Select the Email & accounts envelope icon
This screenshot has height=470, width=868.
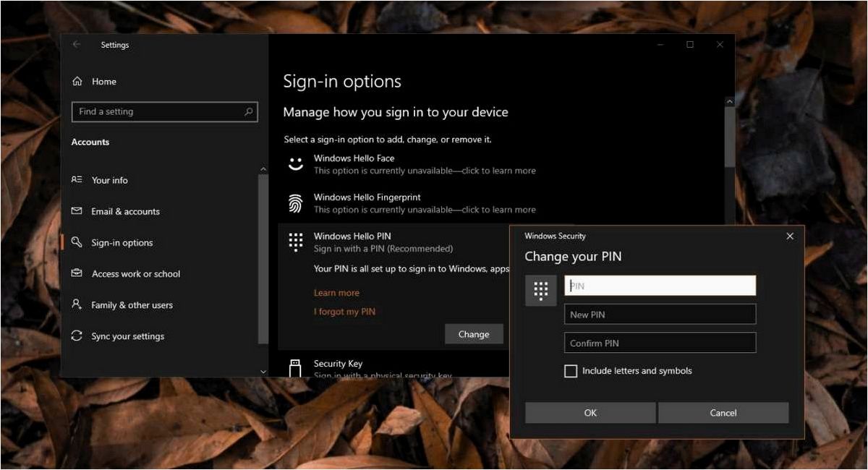click(77, 211)
